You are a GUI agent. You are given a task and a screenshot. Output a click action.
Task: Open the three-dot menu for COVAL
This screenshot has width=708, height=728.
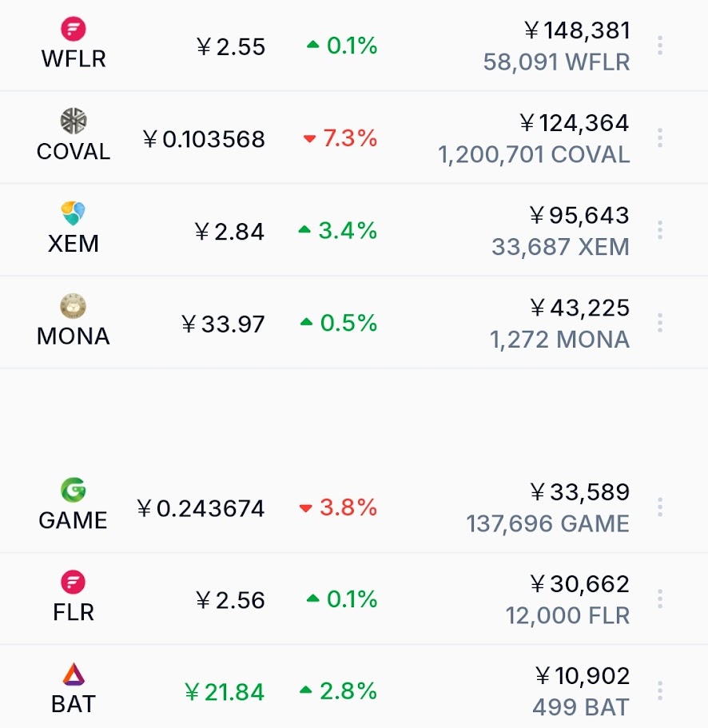660,138
